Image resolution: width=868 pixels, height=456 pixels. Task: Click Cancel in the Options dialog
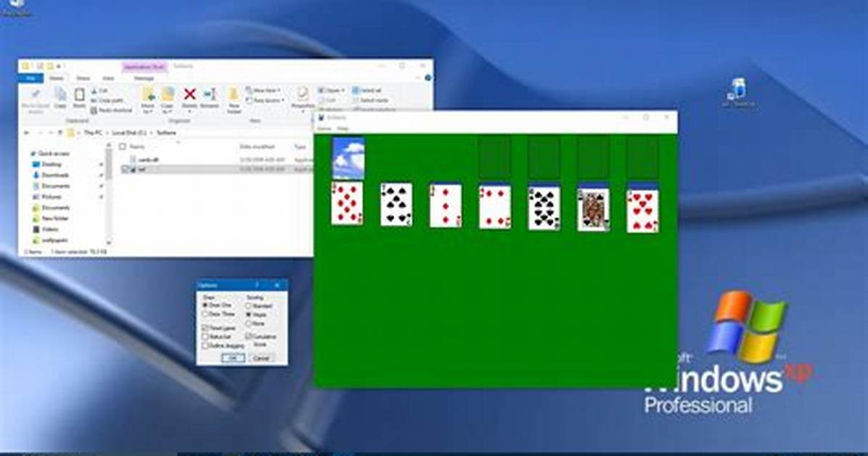(x=261, y=358)
